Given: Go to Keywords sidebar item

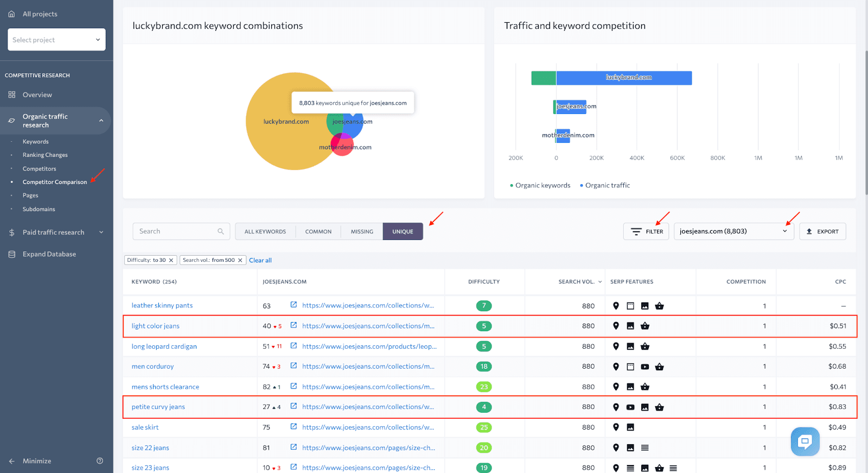Looking at the screenshot, I should (x=36, y=142).
